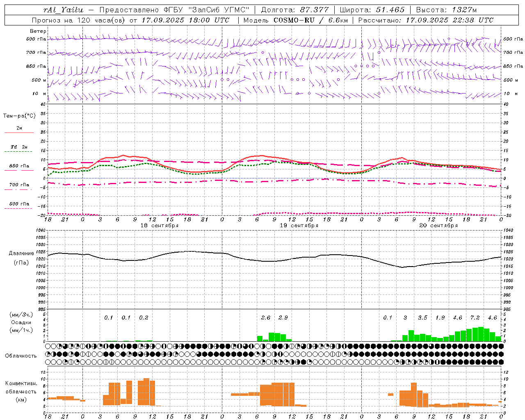The width and height of the screenshot is (525, 420).
Task: Click the Конвективн. label
Action: [21, 383]
